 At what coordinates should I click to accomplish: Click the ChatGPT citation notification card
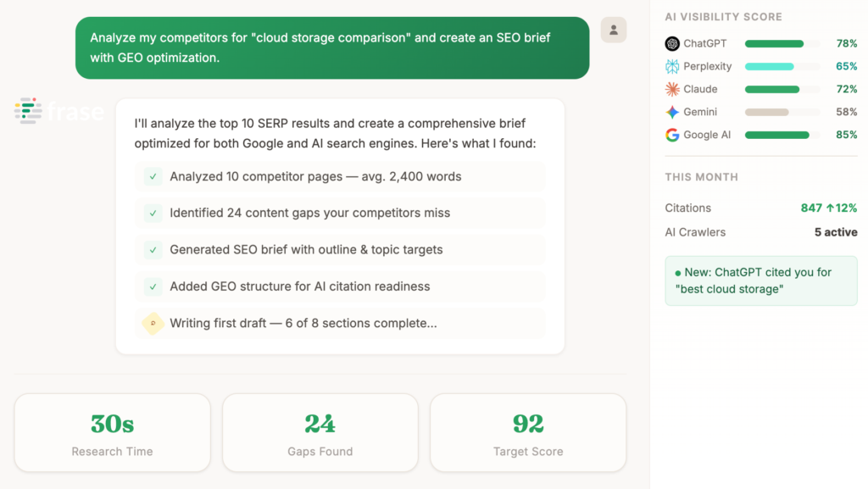tap(760, 281)
